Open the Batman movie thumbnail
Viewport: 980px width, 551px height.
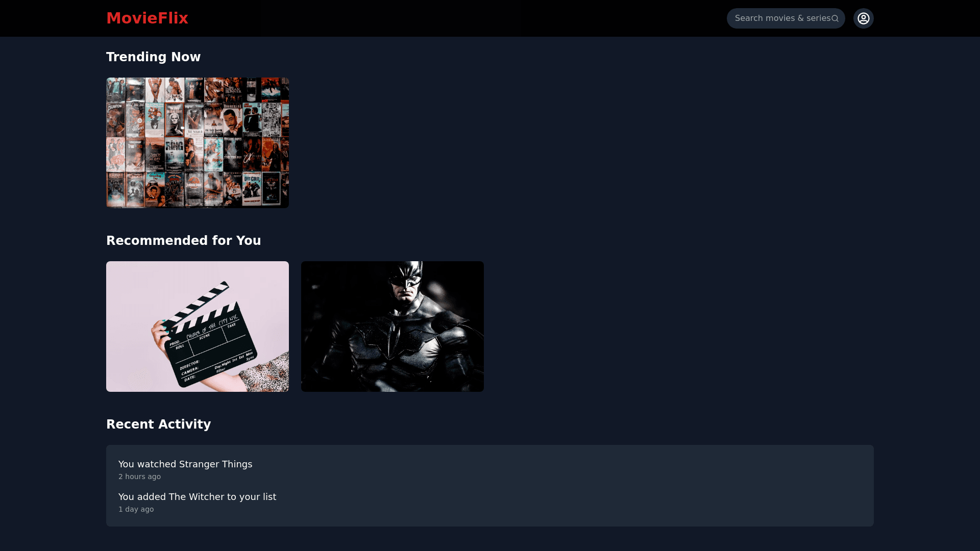[392, 327]
